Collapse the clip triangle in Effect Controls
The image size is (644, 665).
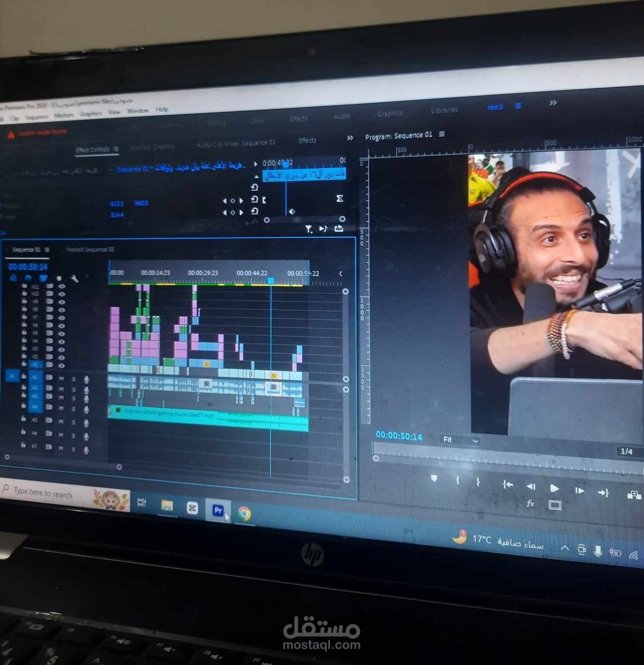tap(256, 176)
